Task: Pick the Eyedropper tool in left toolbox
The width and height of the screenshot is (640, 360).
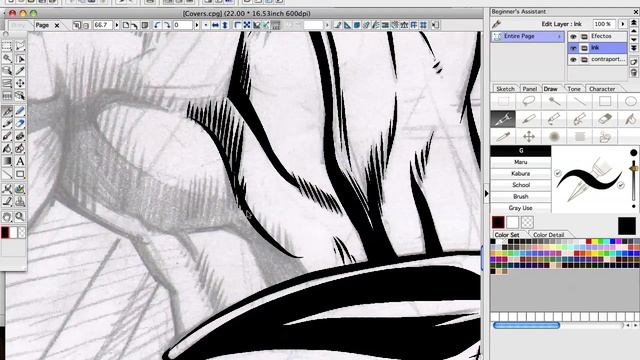Action: 20,71
